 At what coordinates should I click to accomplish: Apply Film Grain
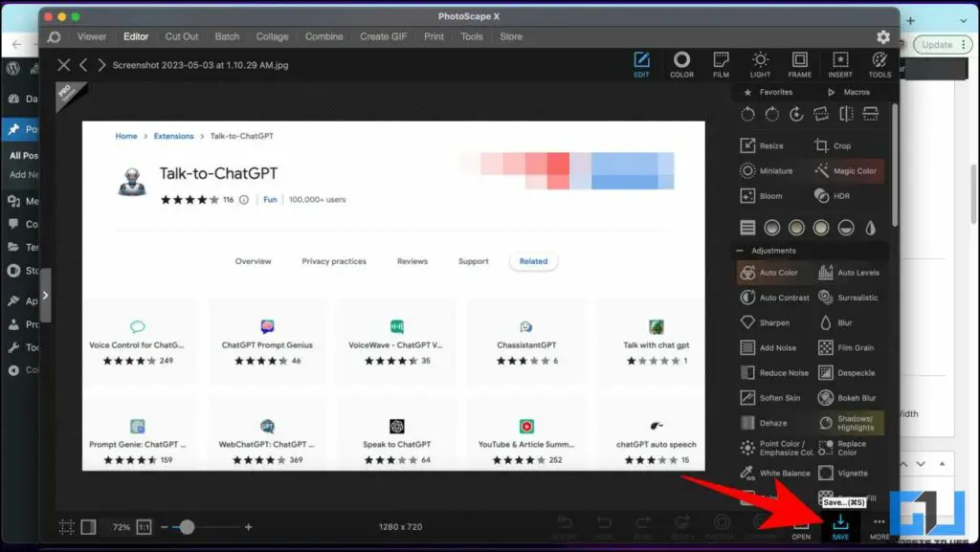pos(846,348)
